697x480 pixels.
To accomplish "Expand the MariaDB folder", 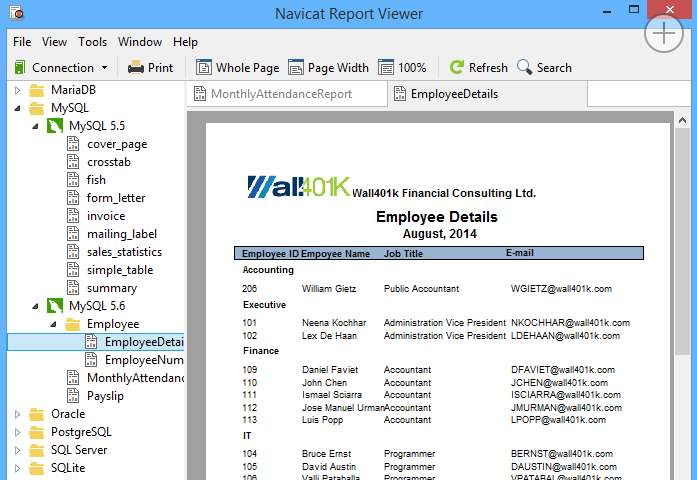I will point(17,90).
